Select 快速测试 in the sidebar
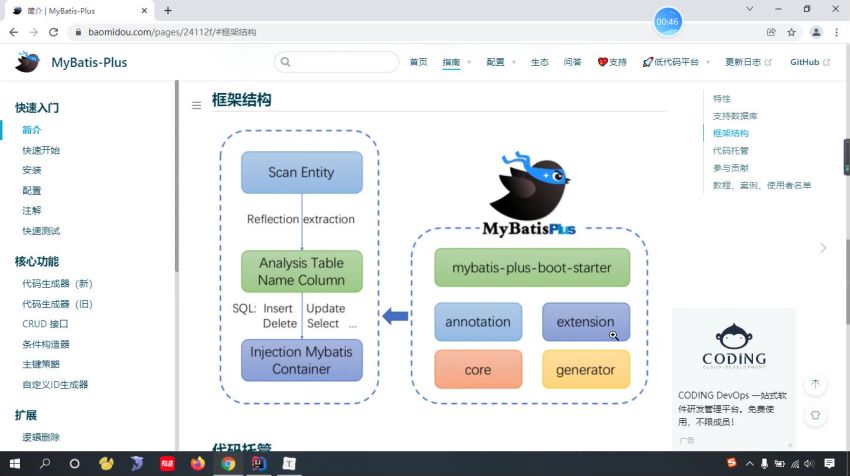Viewport: 850px width, 476px height. 41,231
